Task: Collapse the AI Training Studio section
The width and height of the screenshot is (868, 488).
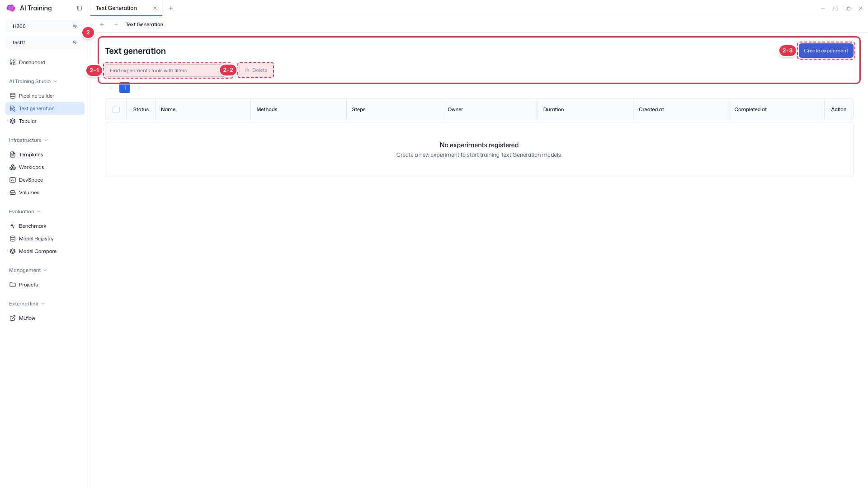Action: point(33,81)
